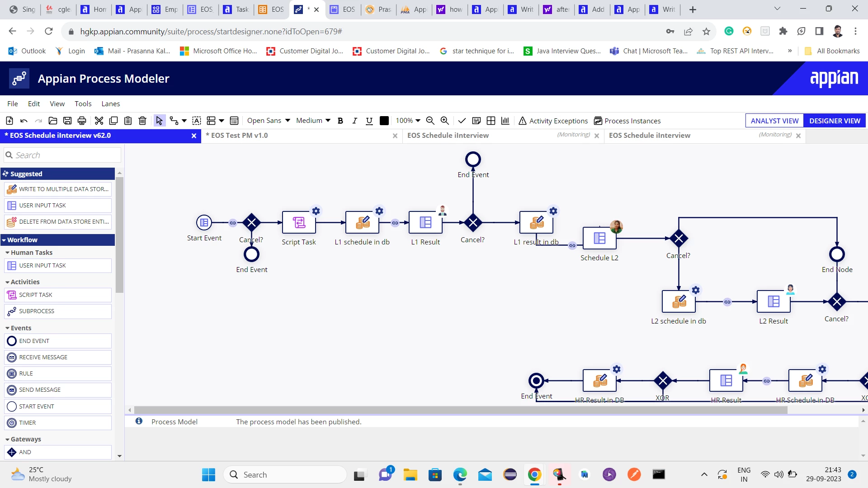Close the EOS Schedule iInterview v62.0 tab
The height and width of the screenshot is (488, 868).
point(194,136)
